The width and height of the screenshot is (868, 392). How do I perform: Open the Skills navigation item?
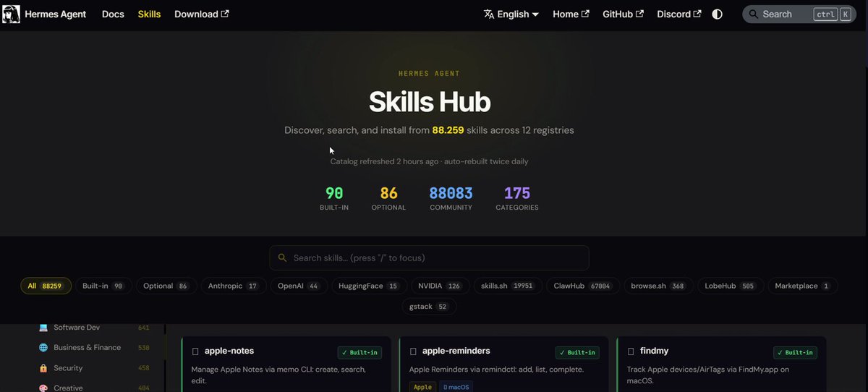click(149, 14)
